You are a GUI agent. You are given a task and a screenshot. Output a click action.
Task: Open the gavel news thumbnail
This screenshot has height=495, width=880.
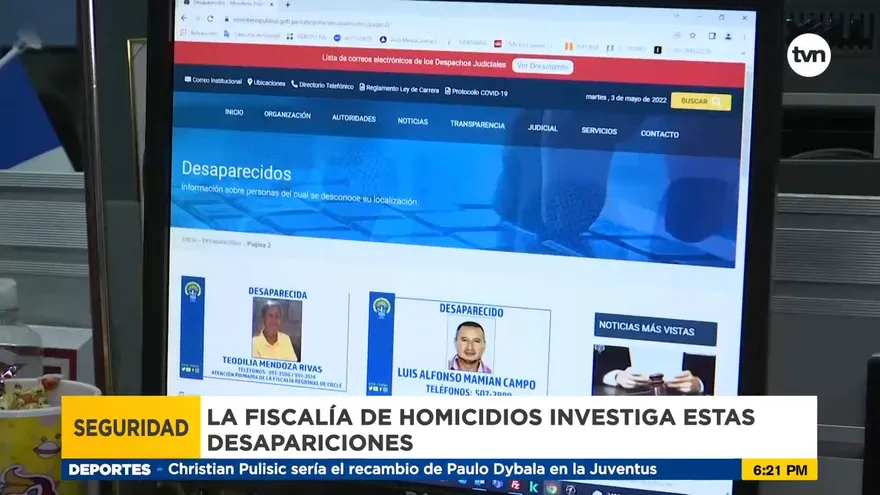654,371
